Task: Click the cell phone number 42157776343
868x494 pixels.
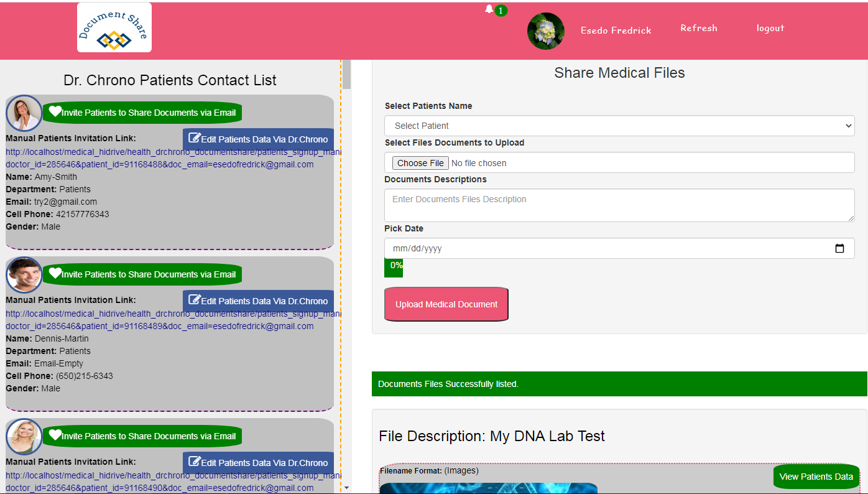Action: click(83, 214)
